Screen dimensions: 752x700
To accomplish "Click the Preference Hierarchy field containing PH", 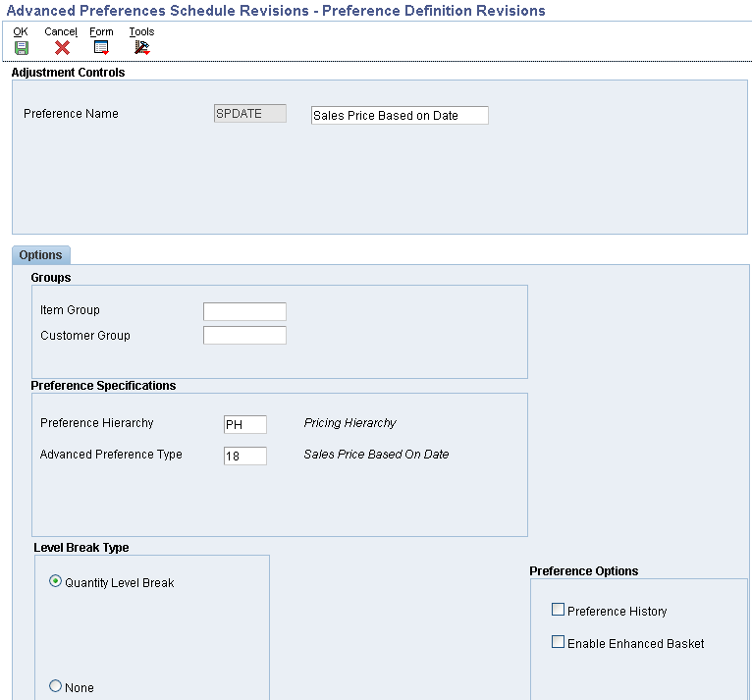I will pyautogui.click(x=245, y=425).
